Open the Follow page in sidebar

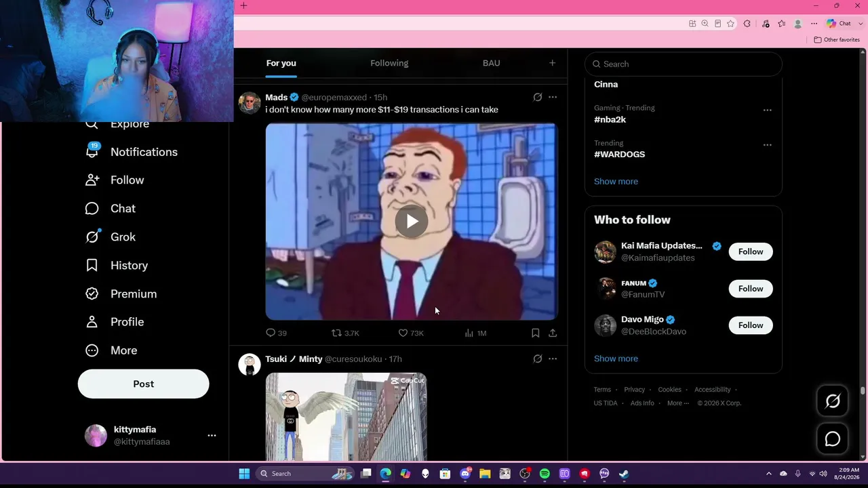tap(115, 180)
